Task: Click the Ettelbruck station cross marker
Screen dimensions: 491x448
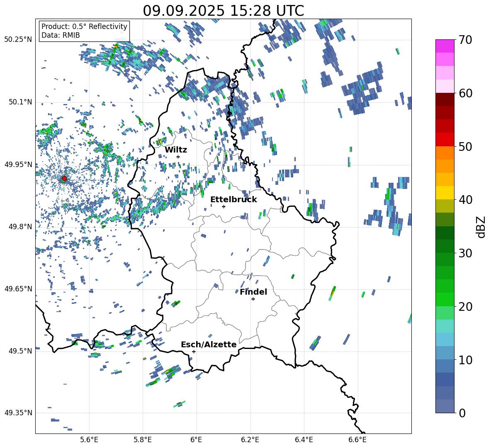Action: click(x=224, y=206)
